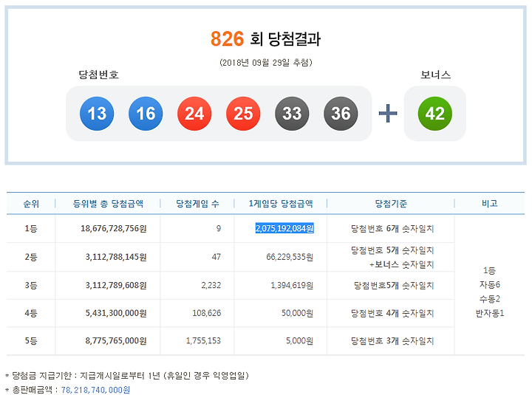Viewport: 532px width, 395px height.
Task: Click criterion 당첨번호5개 숫자일치 in 3등 row
Action: click(x=394, y=285)
